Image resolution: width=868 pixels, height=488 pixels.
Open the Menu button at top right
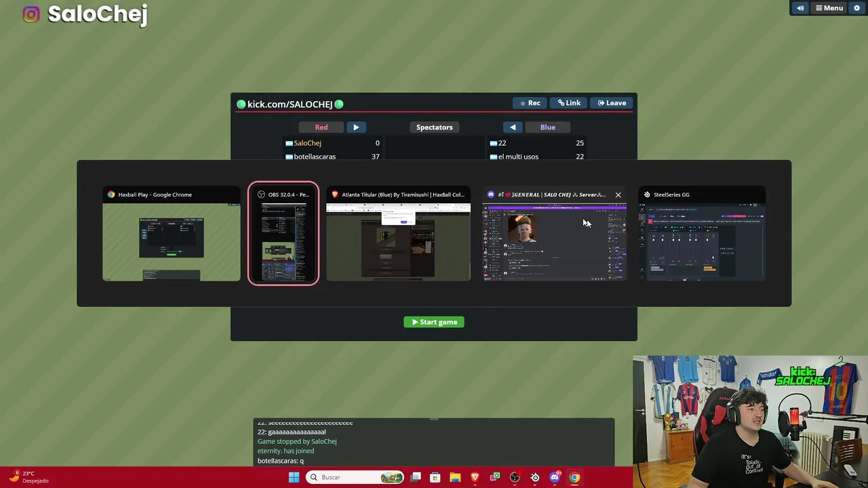[829, 8]
